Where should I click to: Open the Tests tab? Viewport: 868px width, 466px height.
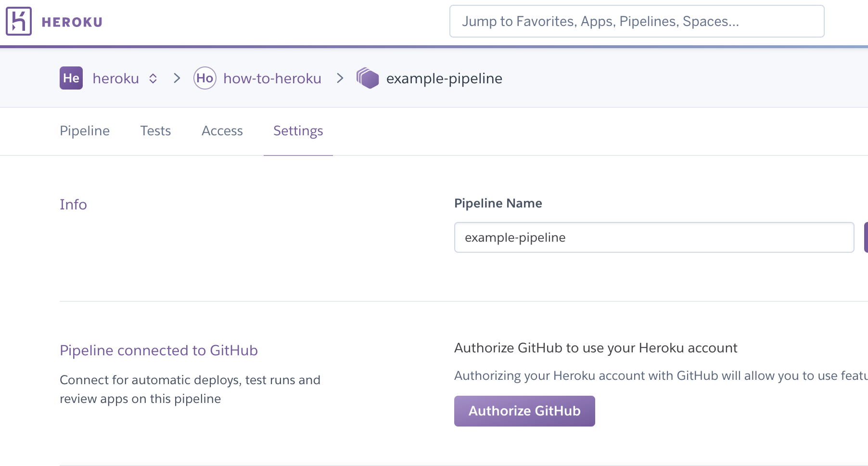click(155, 131)
